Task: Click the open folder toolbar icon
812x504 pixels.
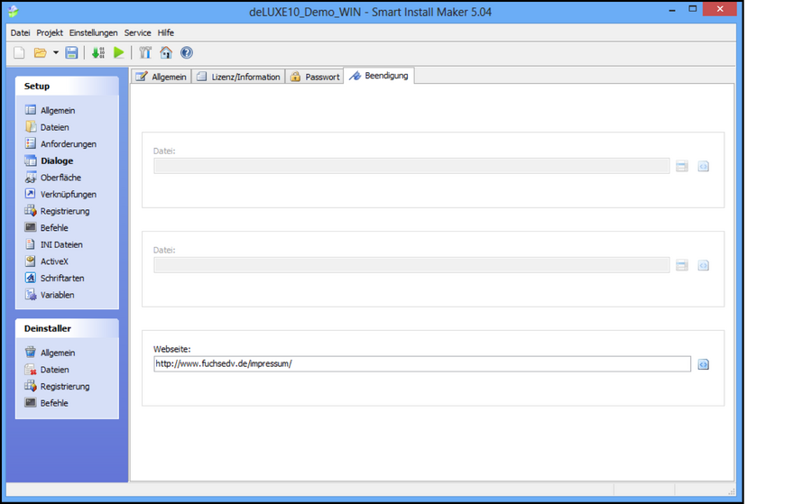Action: (x=40, y=53)
